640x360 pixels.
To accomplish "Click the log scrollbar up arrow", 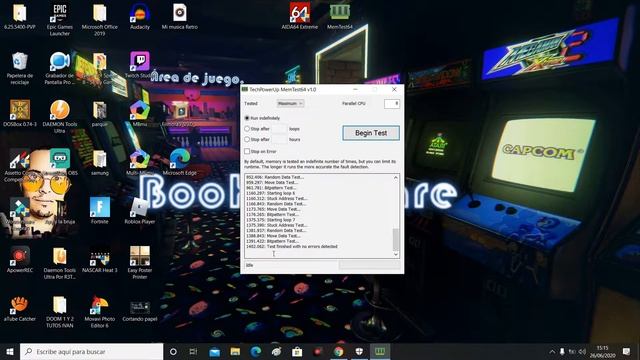I will (396, 178).
